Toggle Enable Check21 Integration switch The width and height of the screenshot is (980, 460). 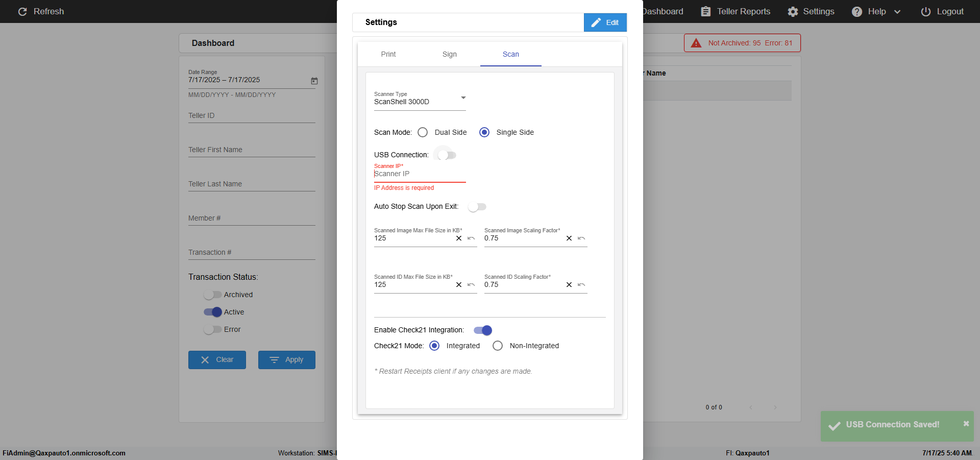[483, 330]
